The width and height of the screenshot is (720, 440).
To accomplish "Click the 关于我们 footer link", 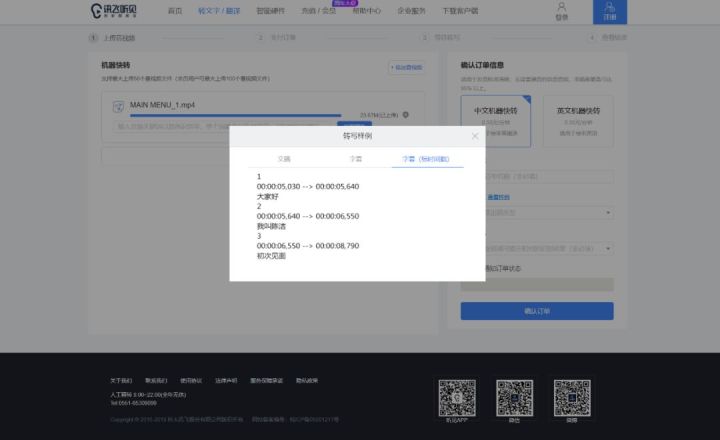I will click(120, 380).
